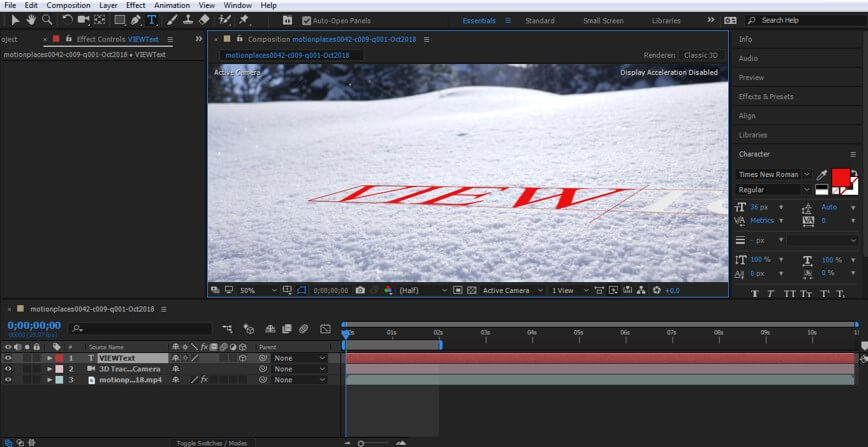Activate the Horizontal Type tool
This screenshot has width=868, height=447.
click(152, 19)
